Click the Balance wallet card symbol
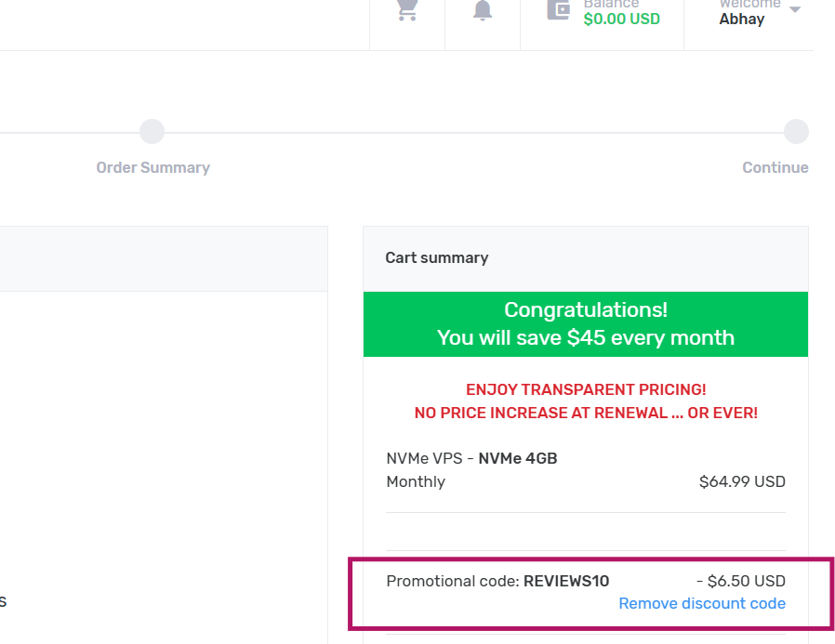835x644 pixels. 559,9
